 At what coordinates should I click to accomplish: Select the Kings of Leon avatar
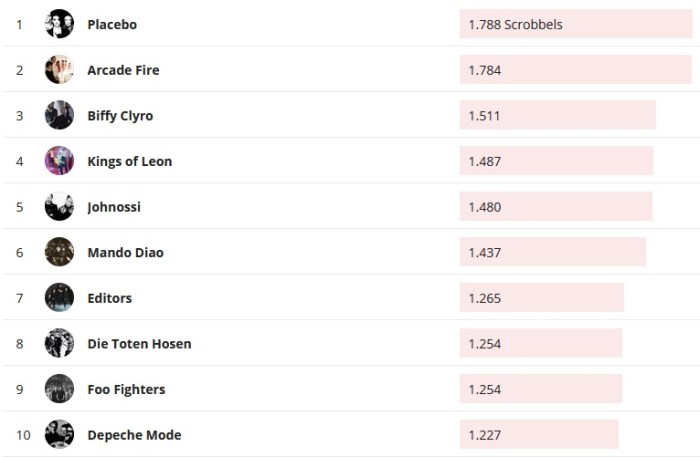click(x=59, y=161)
